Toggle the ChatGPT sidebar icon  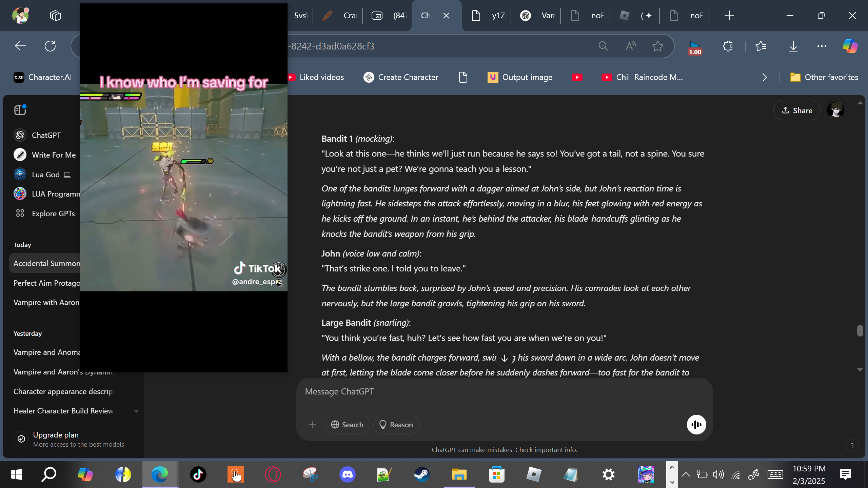(20, 110)
